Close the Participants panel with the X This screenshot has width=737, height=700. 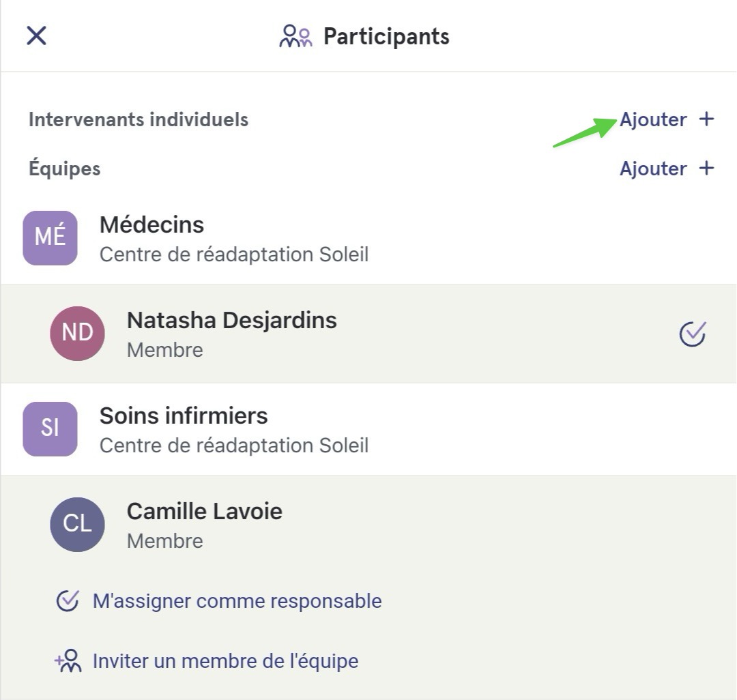pos(36,35)
